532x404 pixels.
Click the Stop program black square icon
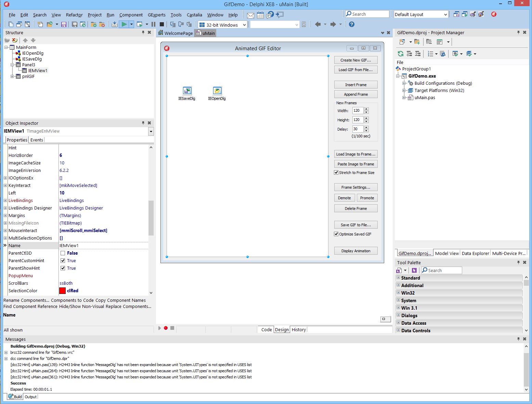click(162, 24)
